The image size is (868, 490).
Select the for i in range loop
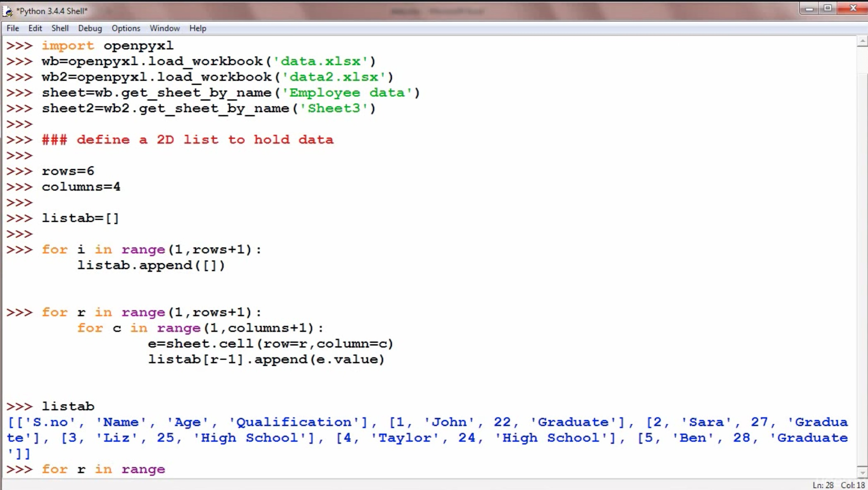click(151, 249)
